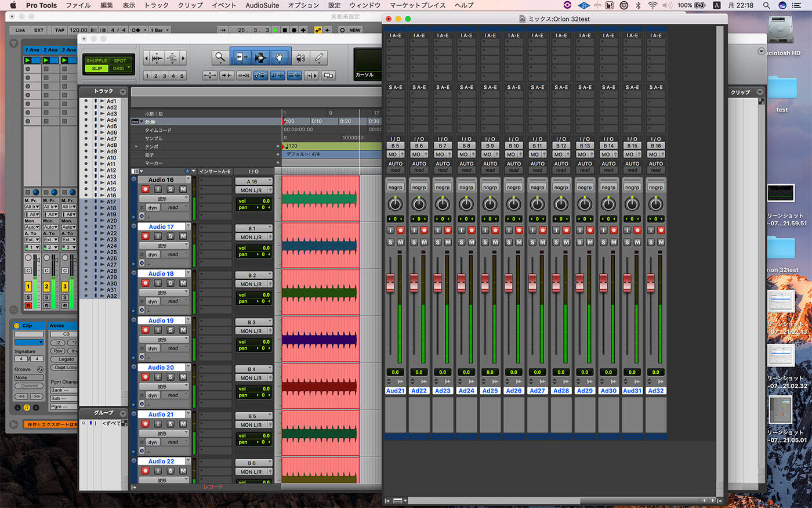Open Aud21 mixer input selector B 5
Viewport: 812px width, 508px height.
[395, 146]
